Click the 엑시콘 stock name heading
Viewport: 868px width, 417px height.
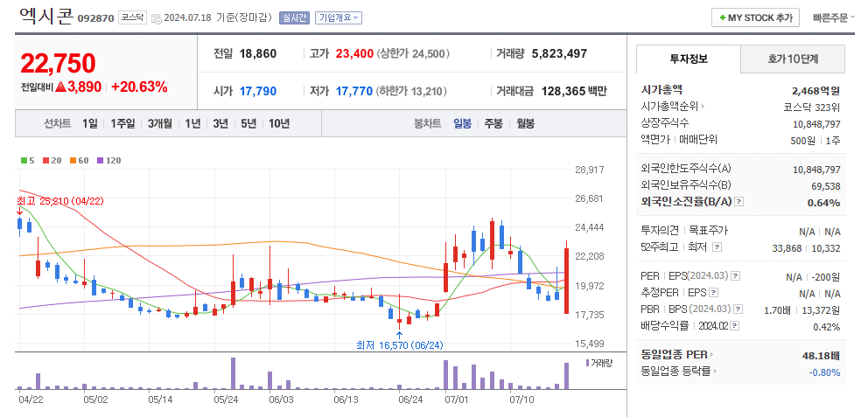point(45,16)
